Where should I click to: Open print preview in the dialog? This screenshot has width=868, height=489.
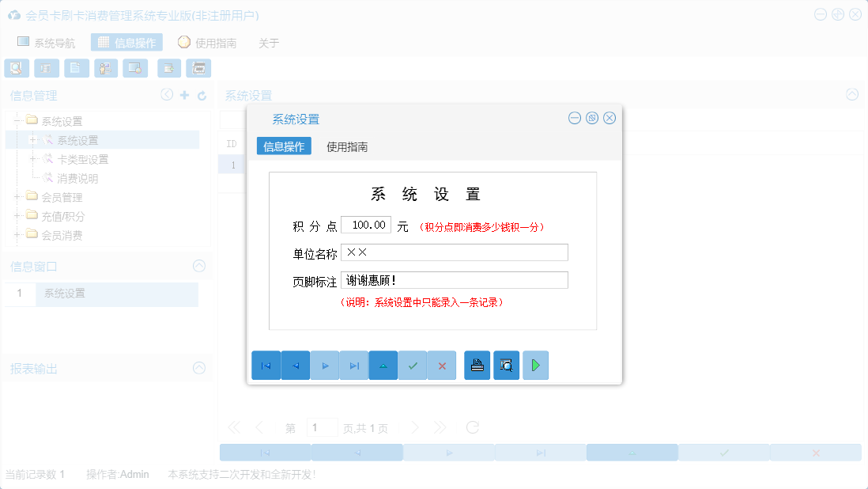506,365
